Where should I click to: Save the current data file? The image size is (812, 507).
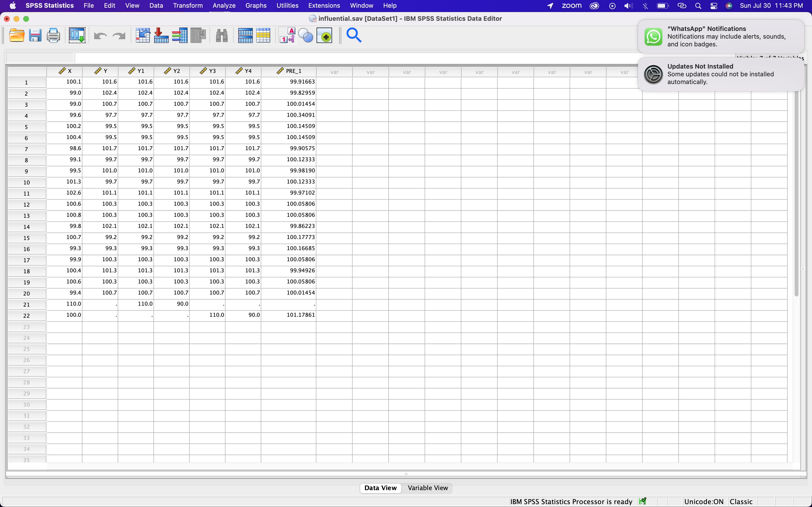coord(35,35)
